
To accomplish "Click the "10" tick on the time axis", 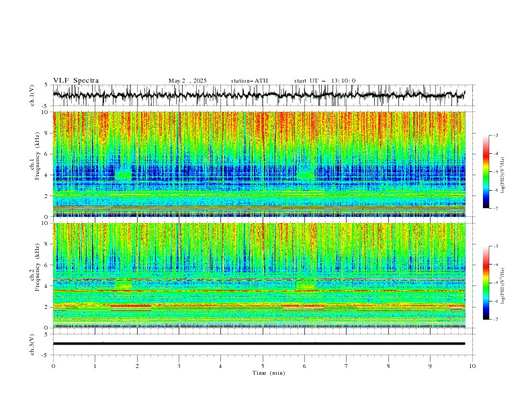I will pos(472,366).
